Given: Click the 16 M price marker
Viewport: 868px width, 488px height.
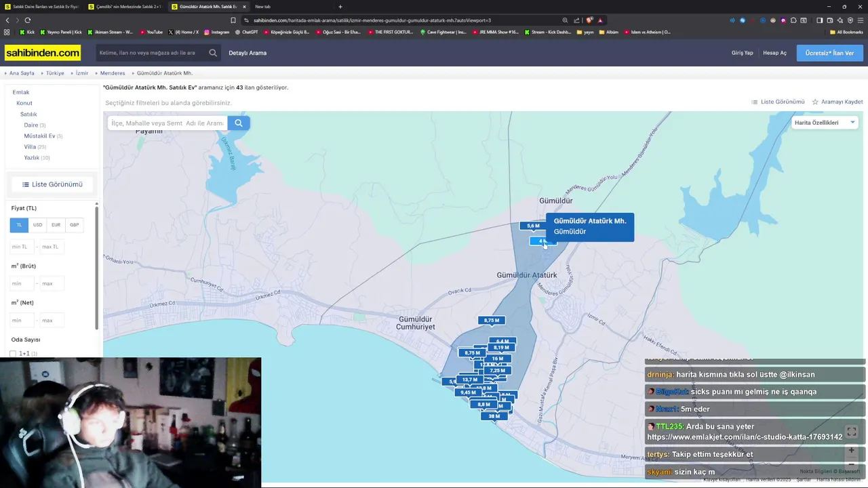Looking at the screenshot, I should pyautogui.click(x=498, y=359).
